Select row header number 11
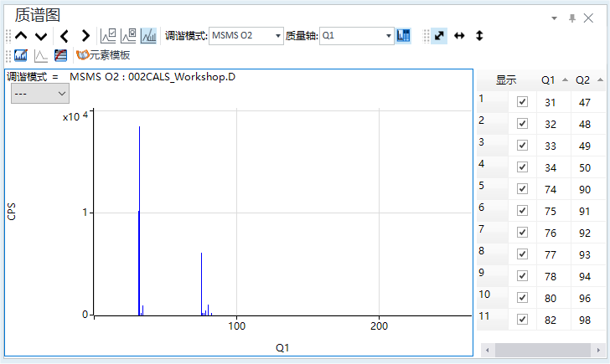Viewport: 610px width, 364px height. [x=493, y=320]
